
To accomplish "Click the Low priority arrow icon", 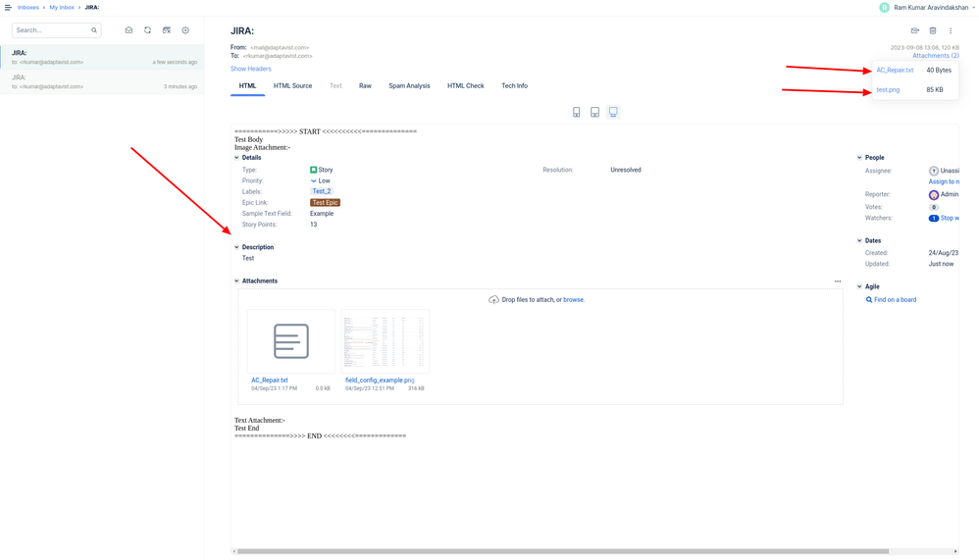I will (314, 181).
